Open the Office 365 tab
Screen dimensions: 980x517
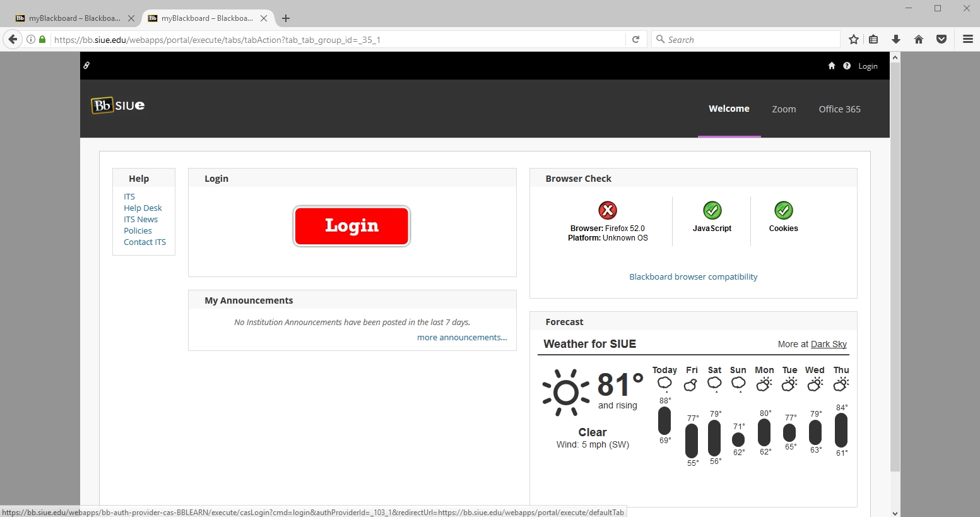tap(839, 109)
